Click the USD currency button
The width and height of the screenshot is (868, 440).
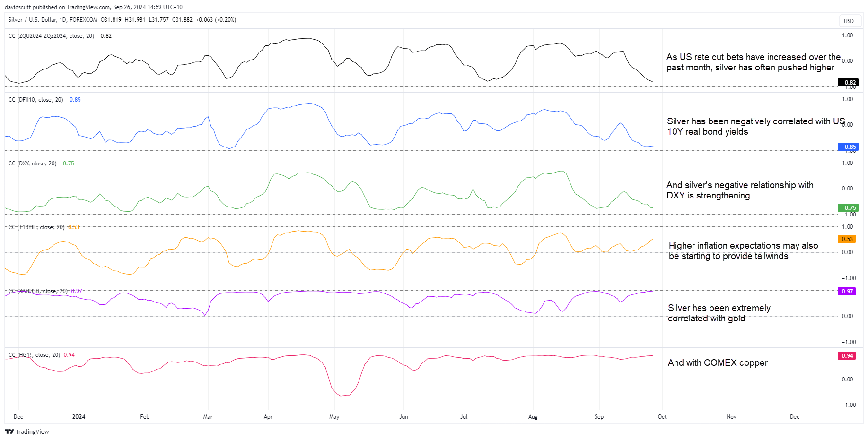pyautogui.click(x=849, y=21)
